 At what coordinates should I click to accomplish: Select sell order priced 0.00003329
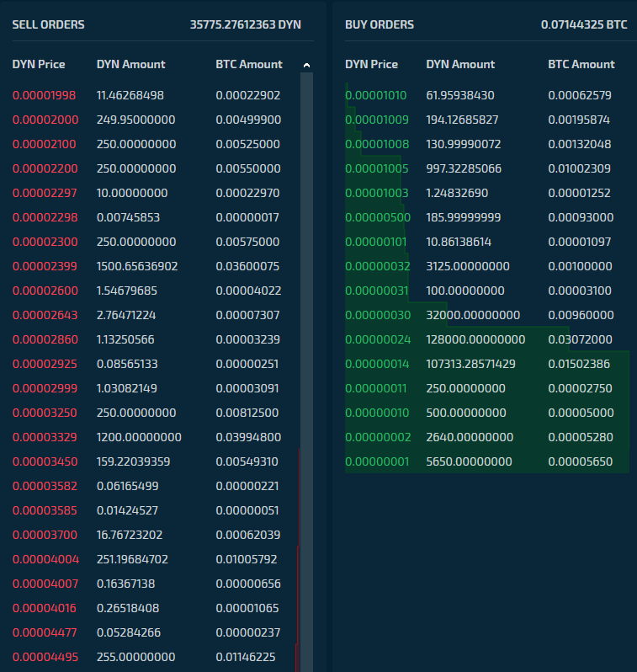click(156, 437)
